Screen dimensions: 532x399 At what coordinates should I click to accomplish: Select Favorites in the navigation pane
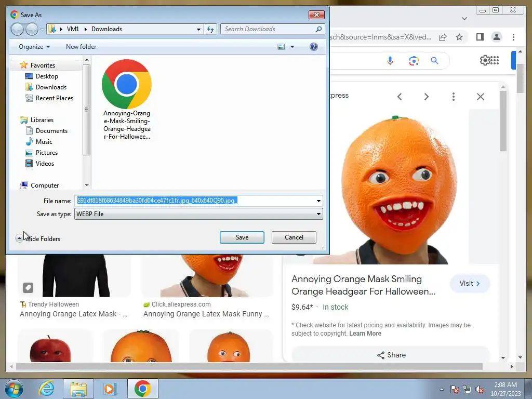(x=43, y=65)
